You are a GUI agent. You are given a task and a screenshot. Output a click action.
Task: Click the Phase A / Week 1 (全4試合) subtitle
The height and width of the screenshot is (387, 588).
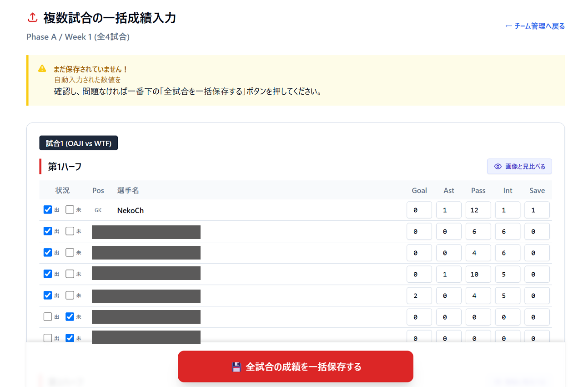point(78,37)
